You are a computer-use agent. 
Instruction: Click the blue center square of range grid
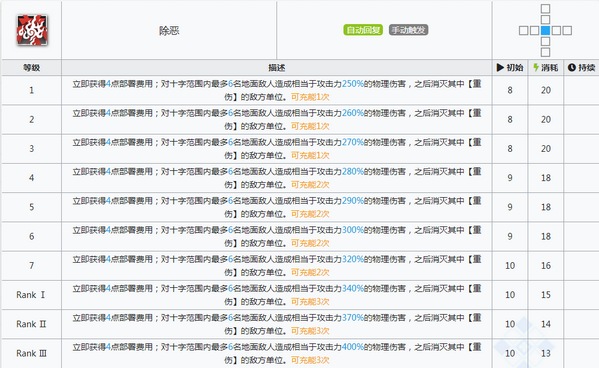(x=546, y=31)
